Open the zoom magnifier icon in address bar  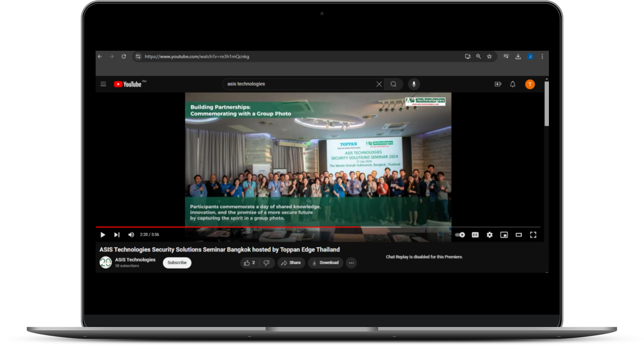point(479,56)
